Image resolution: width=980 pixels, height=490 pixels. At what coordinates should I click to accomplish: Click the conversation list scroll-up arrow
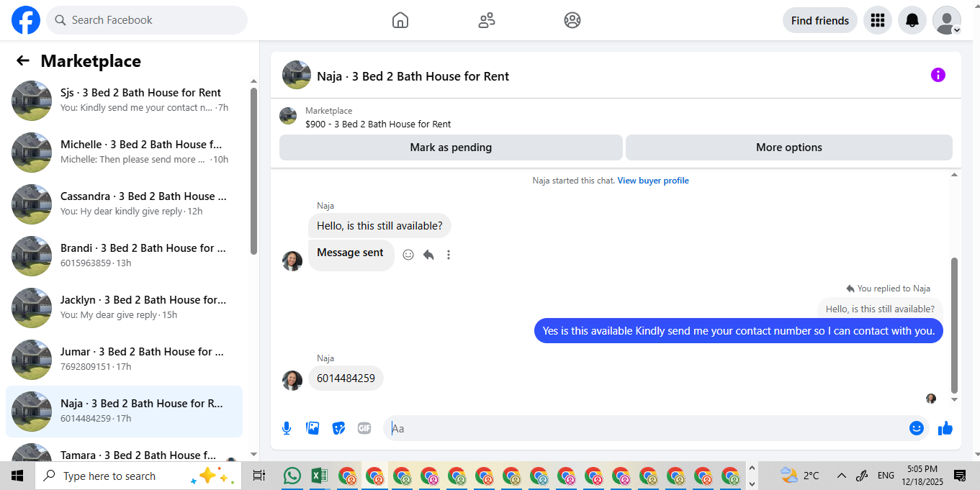(x=253, y=81)
